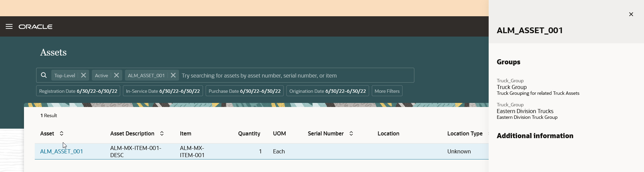Viewport: 644px width, 172px height.
Task: Click the Location Type column header
Action: 465,133
